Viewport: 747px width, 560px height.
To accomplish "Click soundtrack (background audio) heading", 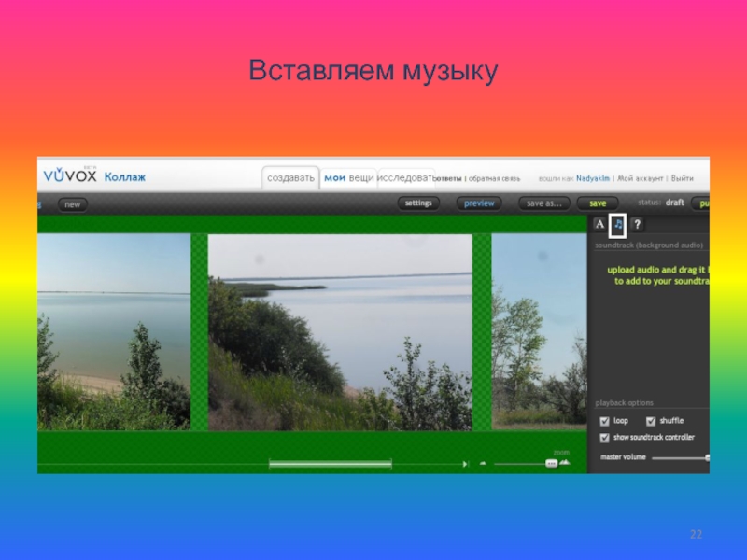I will (x=649, y=245).
